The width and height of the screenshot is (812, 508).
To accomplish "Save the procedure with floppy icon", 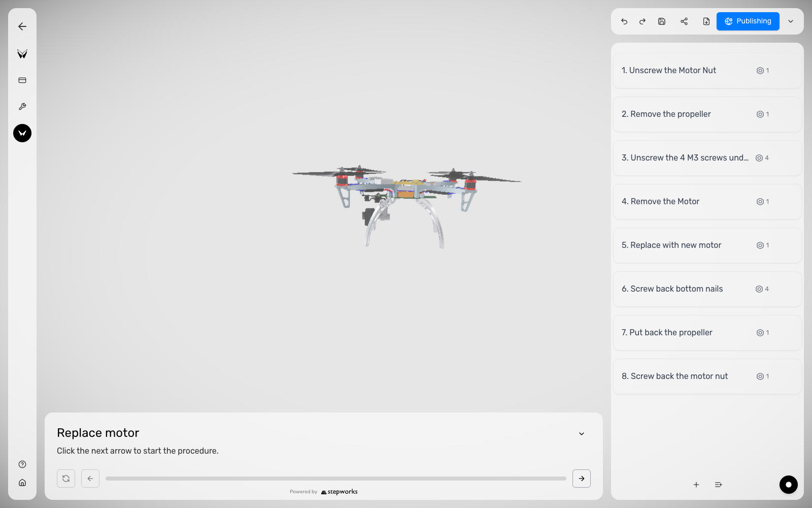I will [x=662, y=21].
